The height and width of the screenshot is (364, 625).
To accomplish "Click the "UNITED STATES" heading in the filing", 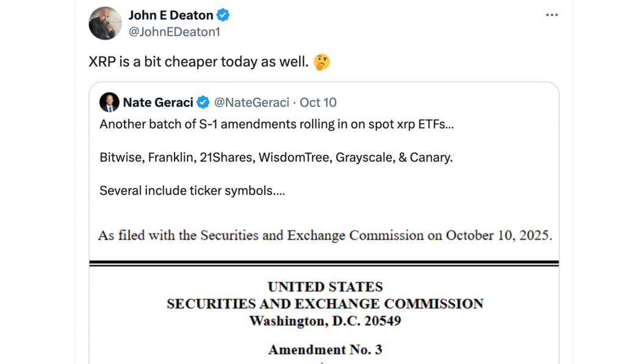I will (325, 287).
